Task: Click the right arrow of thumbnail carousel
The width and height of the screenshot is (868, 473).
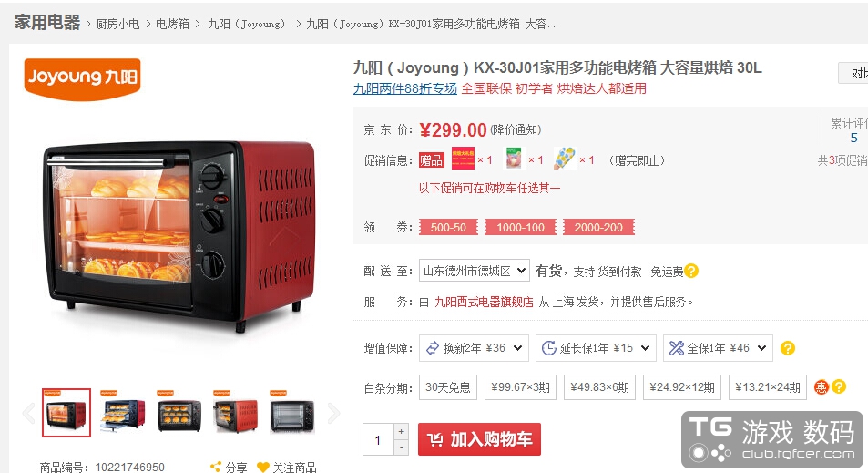Action: tap(333, 413)
